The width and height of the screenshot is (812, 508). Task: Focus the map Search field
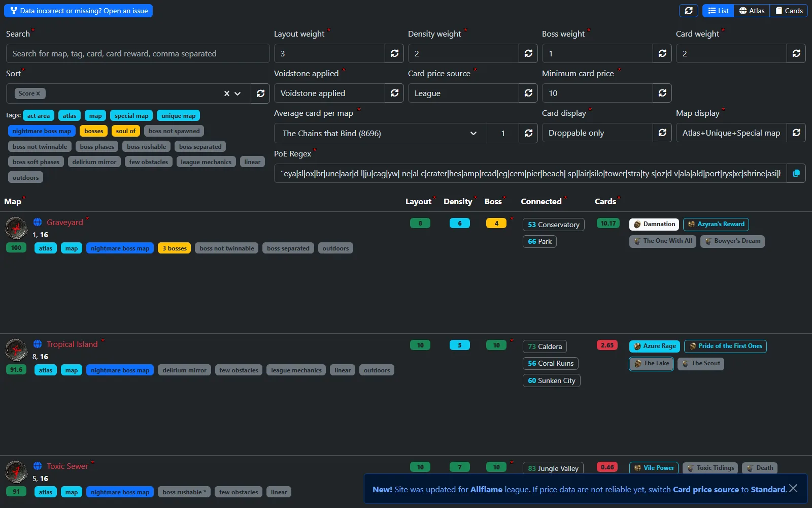[x=138, y=53]
